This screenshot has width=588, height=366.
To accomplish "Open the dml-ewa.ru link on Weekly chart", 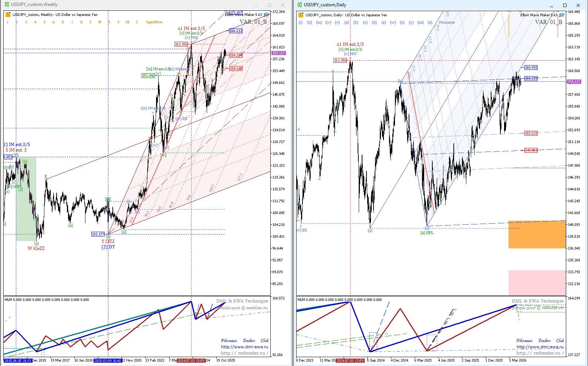I will (244, 347).
